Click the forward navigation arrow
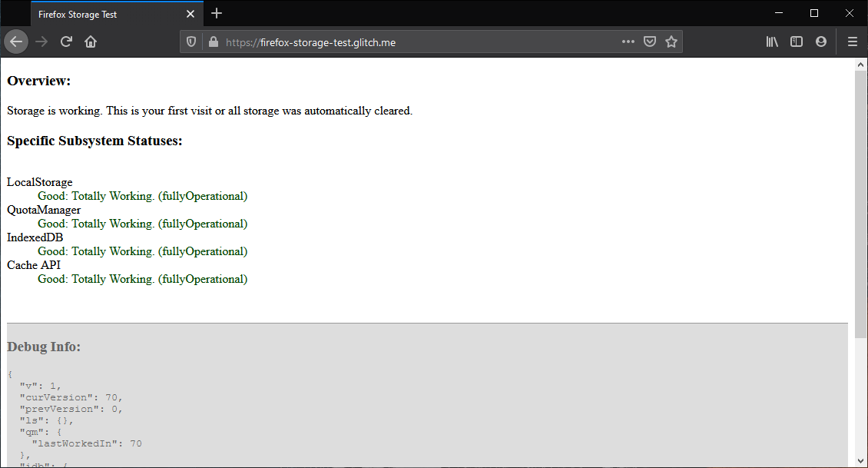 [x=41, y=42]
